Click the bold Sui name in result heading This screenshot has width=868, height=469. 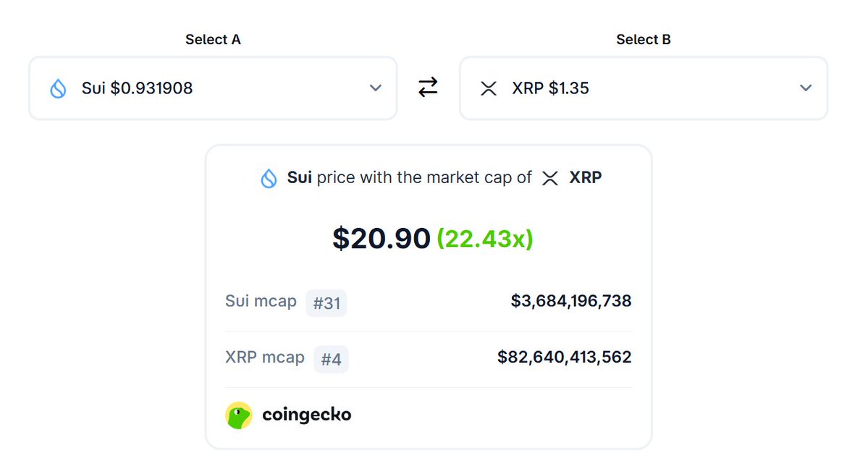300,177
